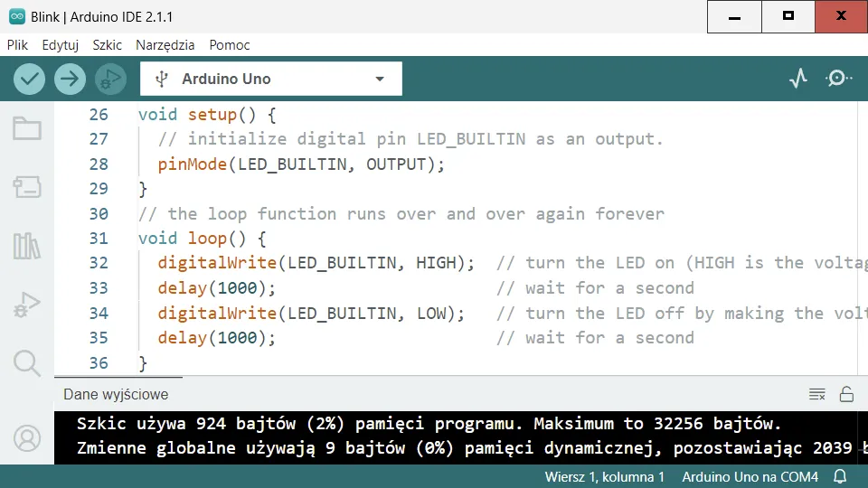This screenshot has height=488, width=868.
Task: Click closing brace on line 29
Action: pyautogui.click(x=143, y=189)
